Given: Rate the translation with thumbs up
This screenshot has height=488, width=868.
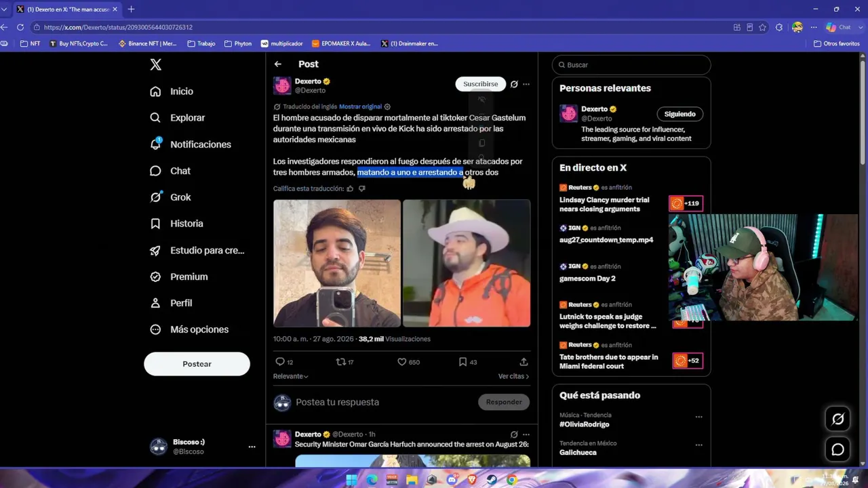Looking at the screenshot, I should (x=350, y=188).
